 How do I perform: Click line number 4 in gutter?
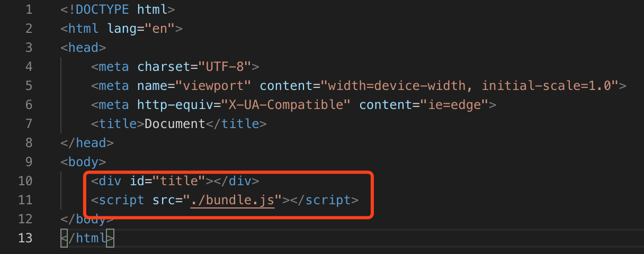point(28,67)
